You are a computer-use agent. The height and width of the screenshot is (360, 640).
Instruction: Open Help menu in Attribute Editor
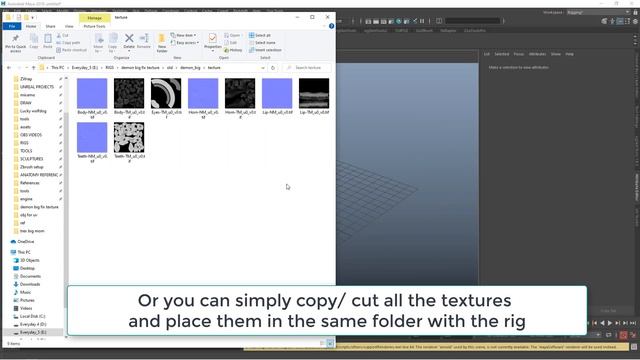coord(569,54)
